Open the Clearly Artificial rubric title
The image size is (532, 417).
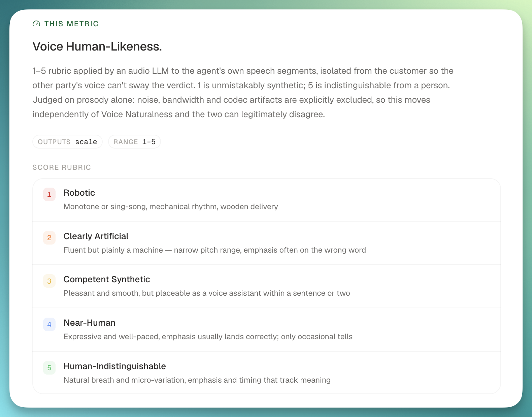[96, 236]
